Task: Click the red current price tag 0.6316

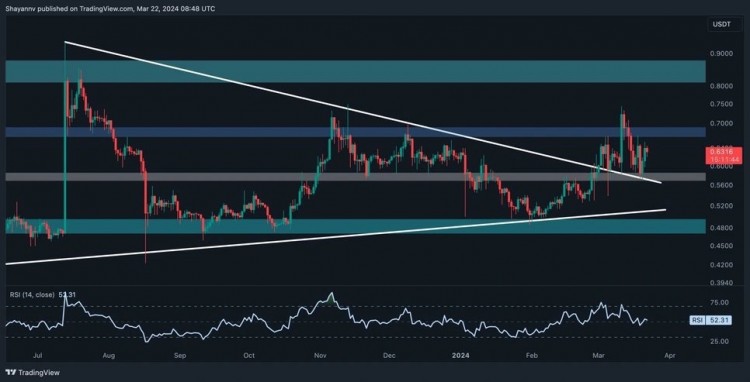Action: [x=722, y=153]
